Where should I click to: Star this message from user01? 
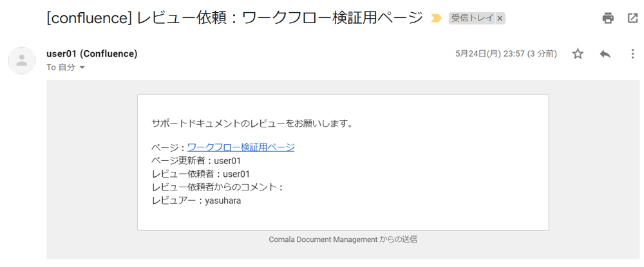pos(578,54)
